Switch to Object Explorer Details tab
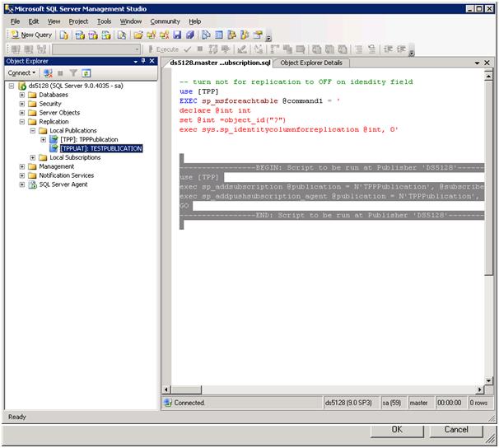 (311, 63)
